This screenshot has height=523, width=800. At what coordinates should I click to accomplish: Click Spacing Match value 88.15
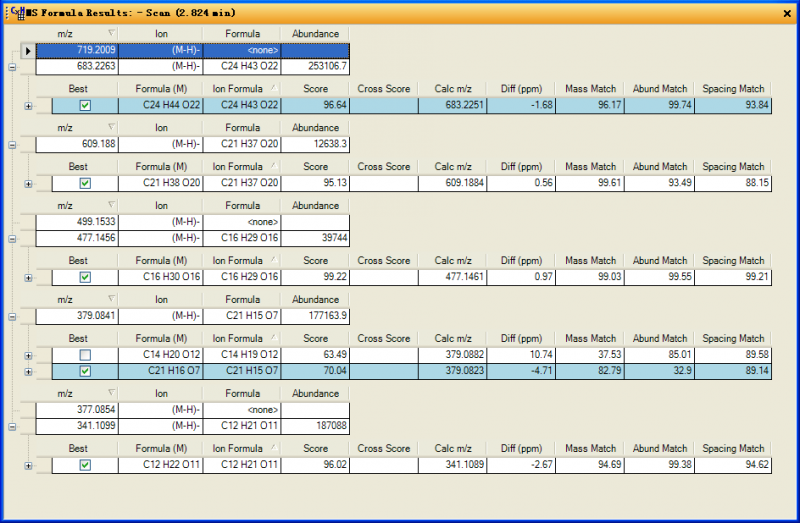(733, 183)
